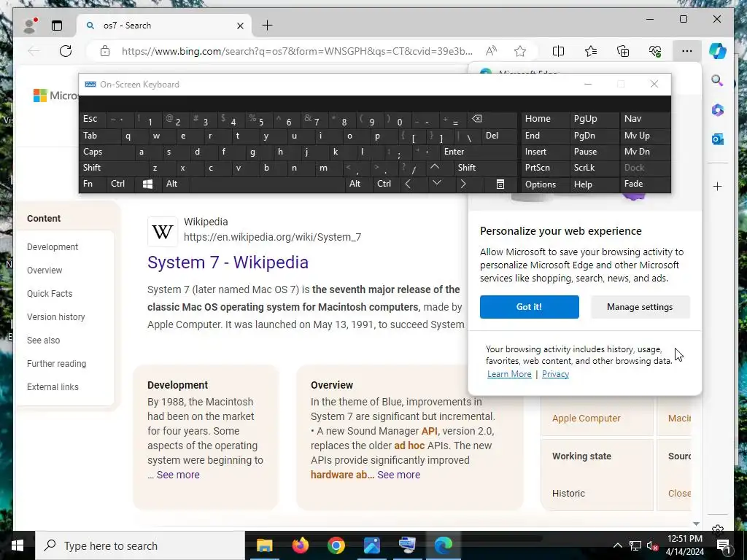Launch Chrome from the taskbar
Viewport: 747px width, 560px height.
click(336, 545)
